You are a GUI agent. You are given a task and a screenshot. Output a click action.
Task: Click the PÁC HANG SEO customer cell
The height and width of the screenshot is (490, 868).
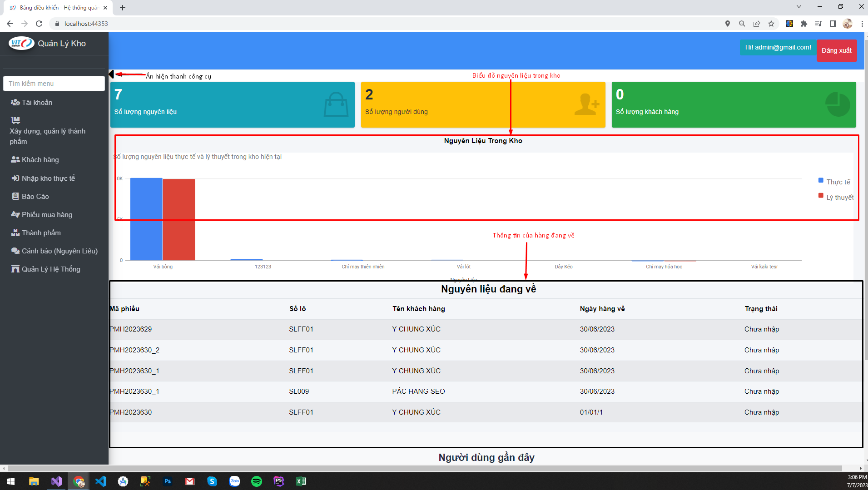tap(419, 391)
